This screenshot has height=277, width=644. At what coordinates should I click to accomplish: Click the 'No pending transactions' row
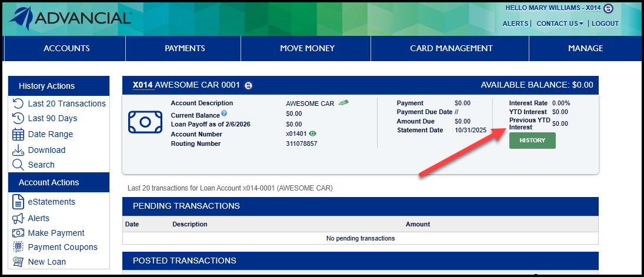point(360,238)
